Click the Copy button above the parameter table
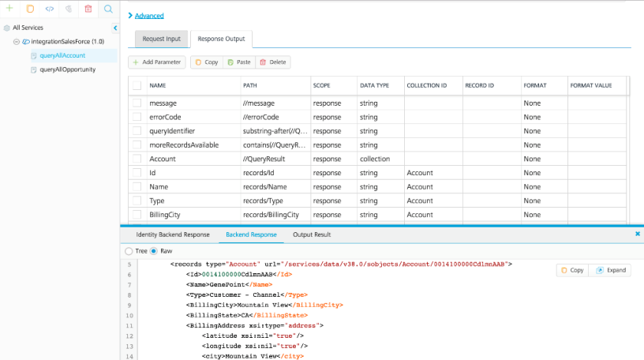 point(207,62)
